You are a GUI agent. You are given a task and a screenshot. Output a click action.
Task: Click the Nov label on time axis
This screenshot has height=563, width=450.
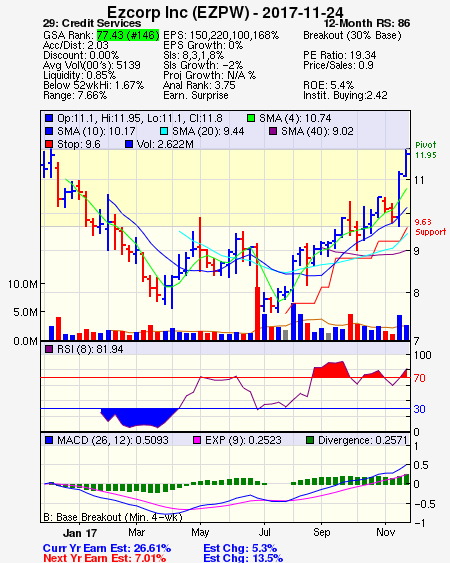click(x=385, y=532)
